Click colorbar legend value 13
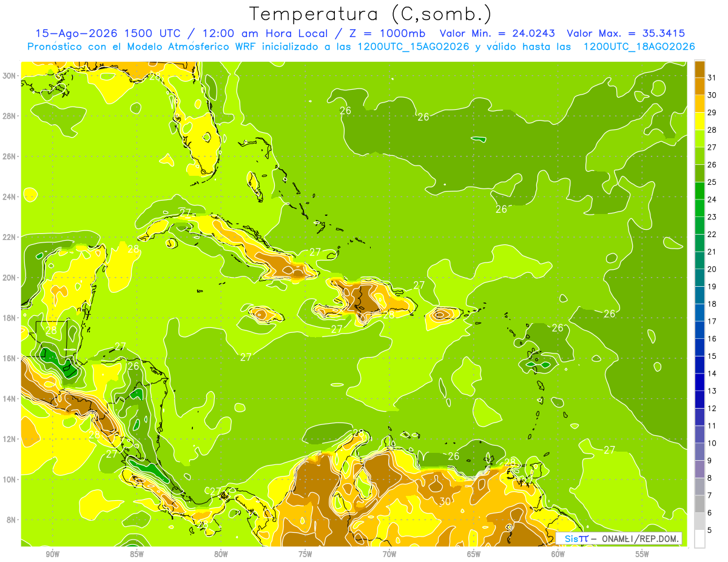This screenshot has height=562, width=728. (x=712, y=391)
